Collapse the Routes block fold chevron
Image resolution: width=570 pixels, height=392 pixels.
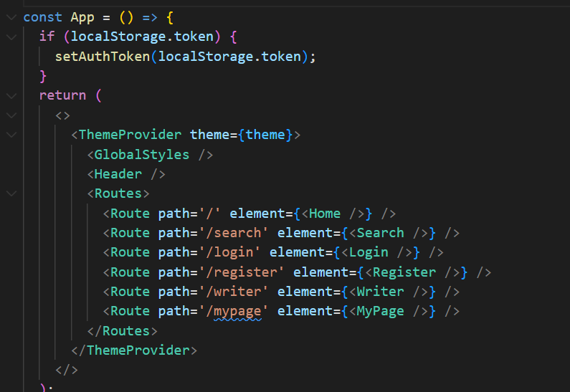pyautogui.click(x=11, y=193)
